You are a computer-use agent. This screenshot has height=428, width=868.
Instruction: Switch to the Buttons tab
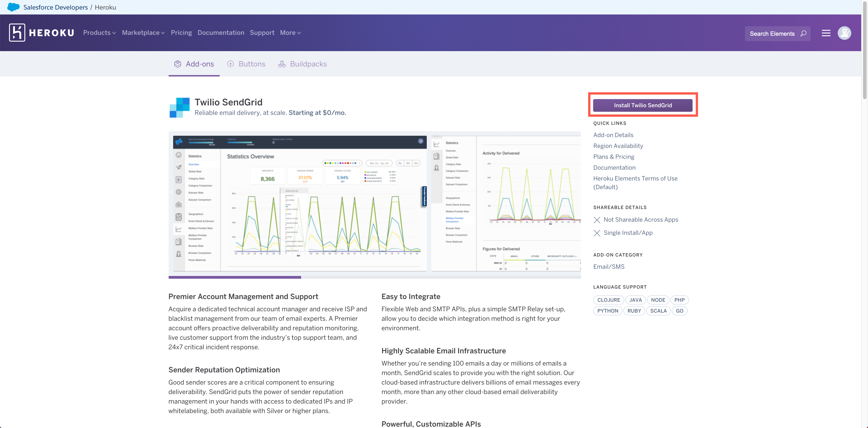click(246, 64)
